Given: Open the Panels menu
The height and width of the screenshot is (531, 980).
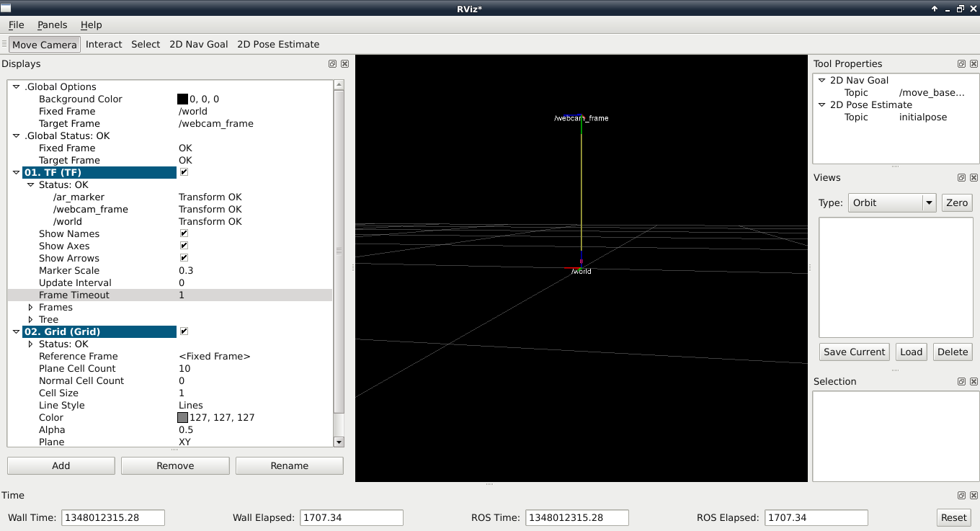Looking at the screenshot, I should pos(52,25).
